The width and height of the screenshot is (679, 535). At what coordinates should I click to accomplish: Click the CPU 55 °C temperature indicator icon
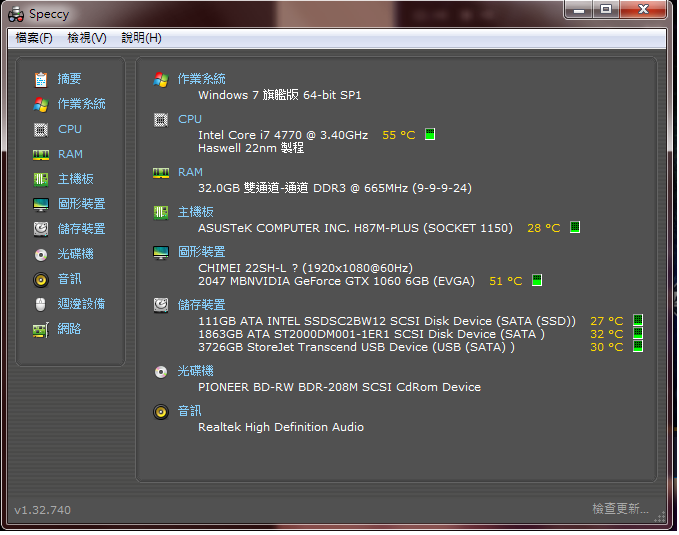click(x=430, y=134)
